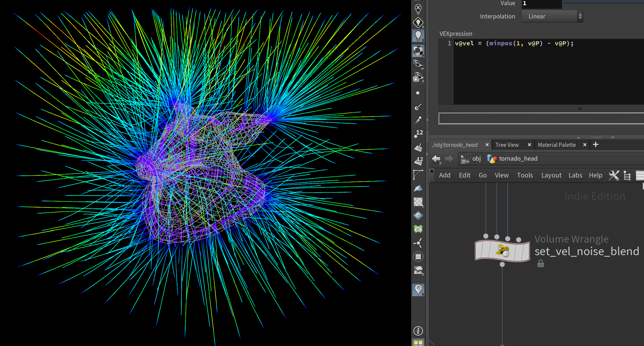Click the background image display icon
This screenshot has width=644, height=346.
click(418, 270)
